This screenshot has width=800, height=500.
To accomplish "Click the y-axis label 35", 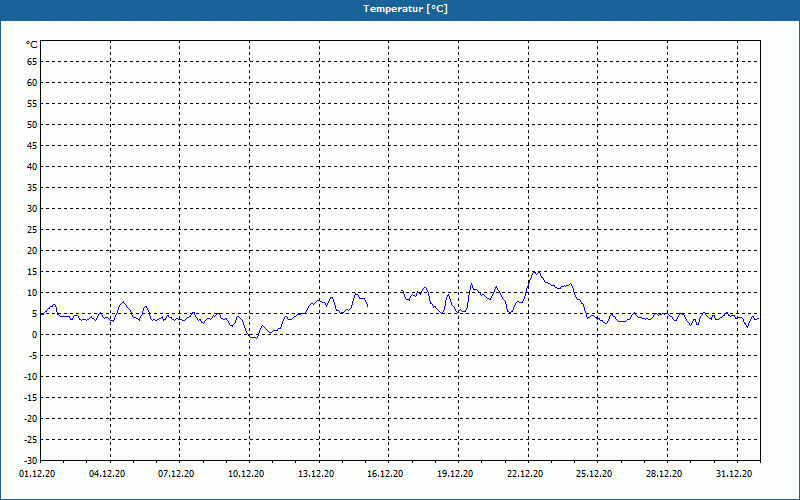I will (x=32, y=188).
